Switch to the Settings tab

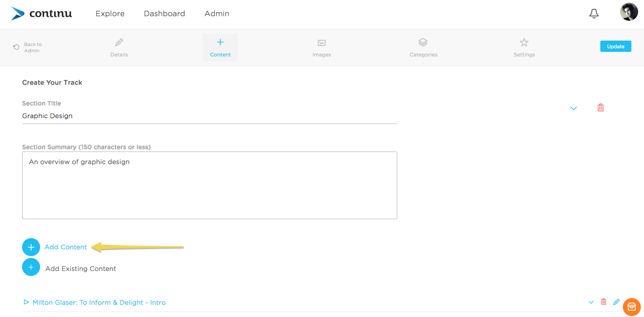pos(524,48)
